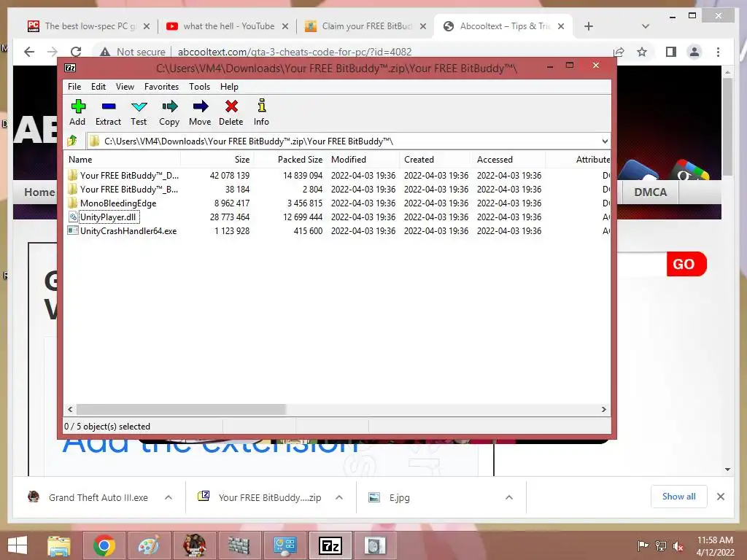Viewport: 747px width, 560px height.
Task: Sort by the Name column header
Action: coord(122,160)
